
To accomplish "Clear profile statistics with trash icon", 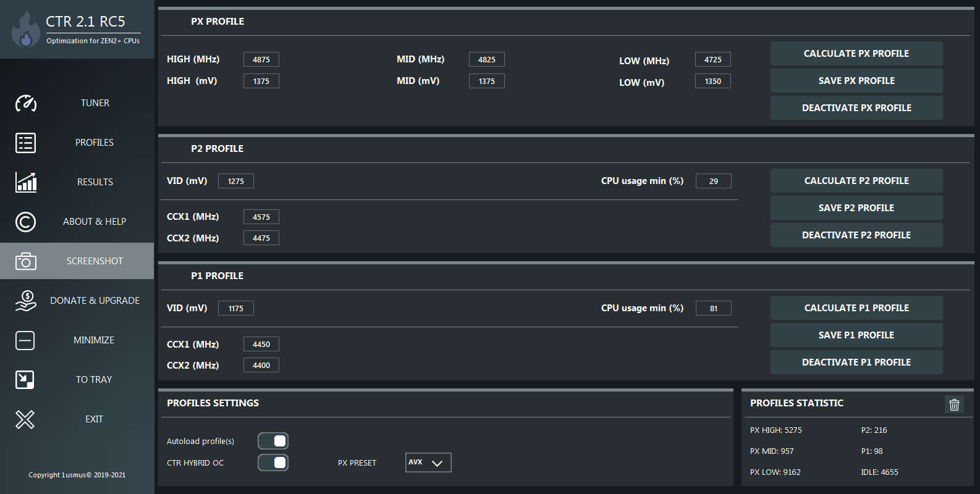I will (954, 404).
